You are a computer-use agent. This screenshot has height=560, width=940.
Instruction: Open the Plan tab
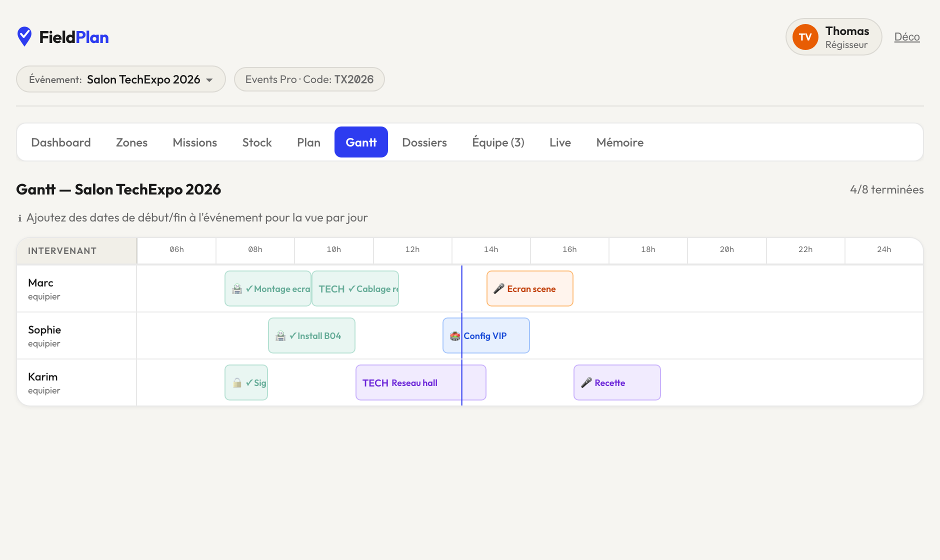308,142
